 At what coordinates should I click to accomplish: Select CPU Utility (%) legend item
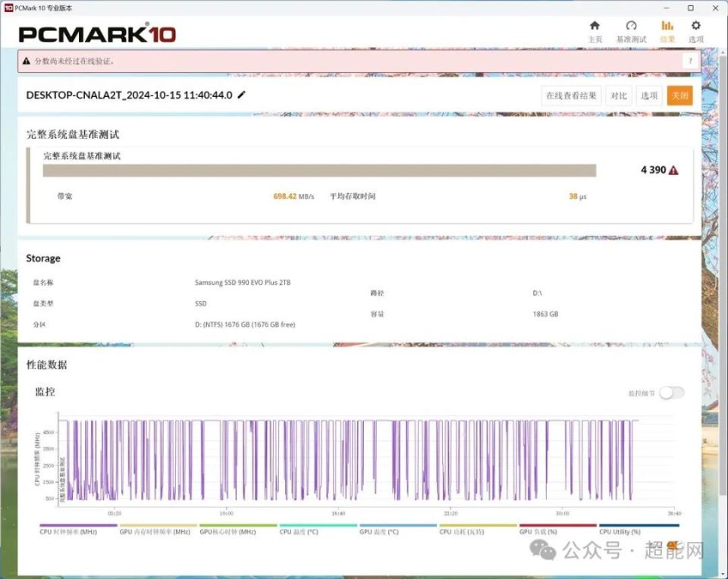coord(639,529)
